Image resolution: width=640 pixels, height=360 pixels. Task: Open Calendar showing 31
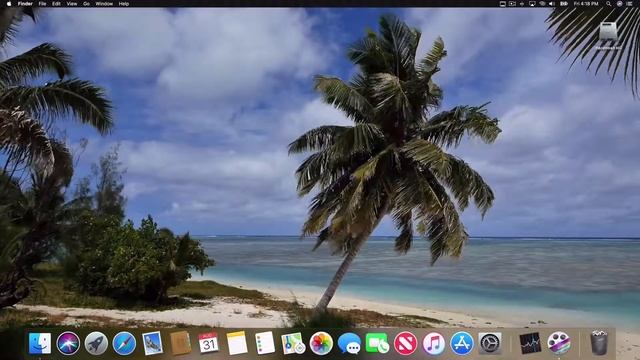pyautogui.click(x=209, y=343)
